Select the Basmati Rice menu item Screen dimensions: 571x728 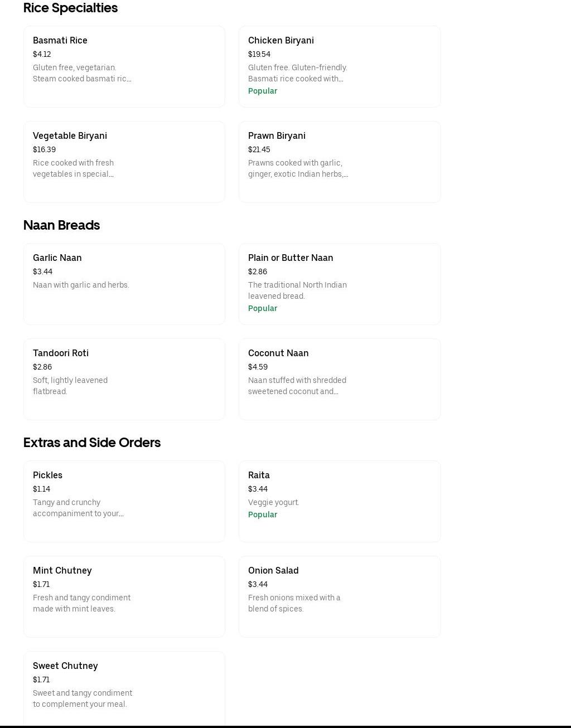(124, 66)
